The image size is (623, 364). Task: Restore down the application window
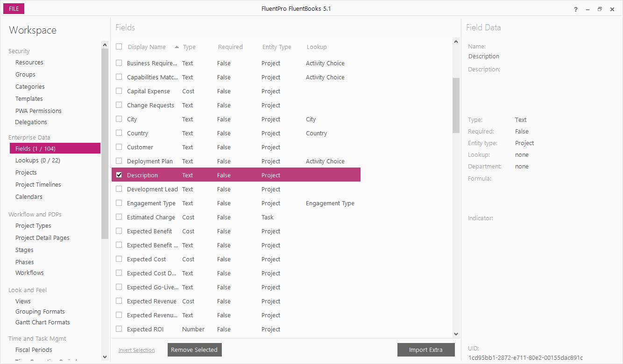coord(600,9)
